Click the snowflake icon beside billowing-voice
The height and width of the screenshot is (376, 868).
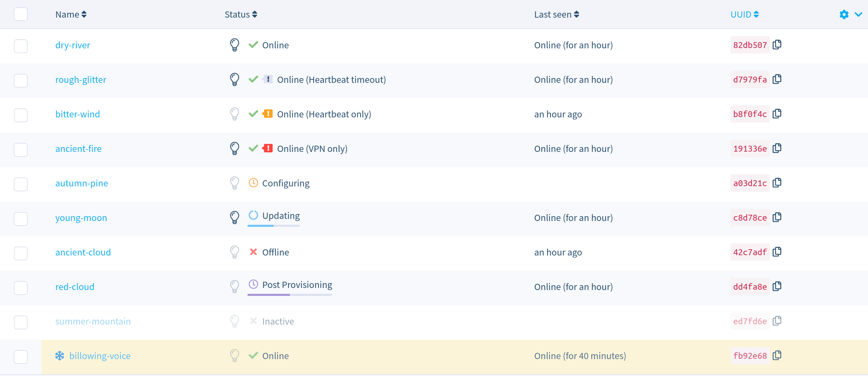point(59,356)
